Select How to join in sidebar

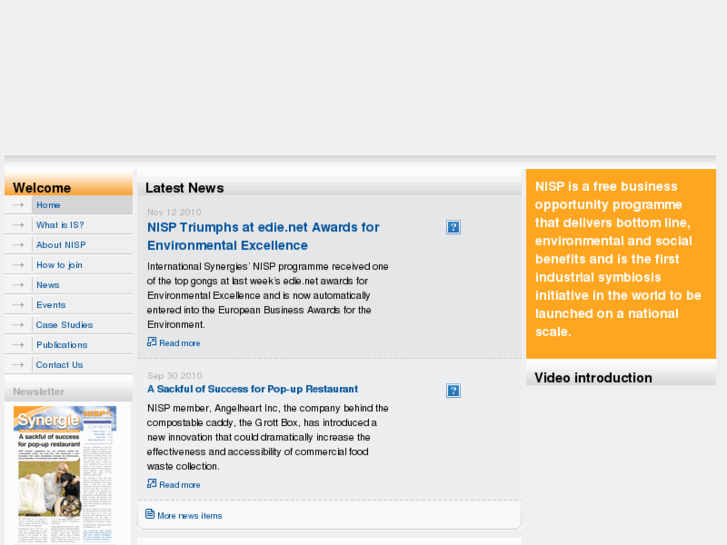(x=59, y=265)
